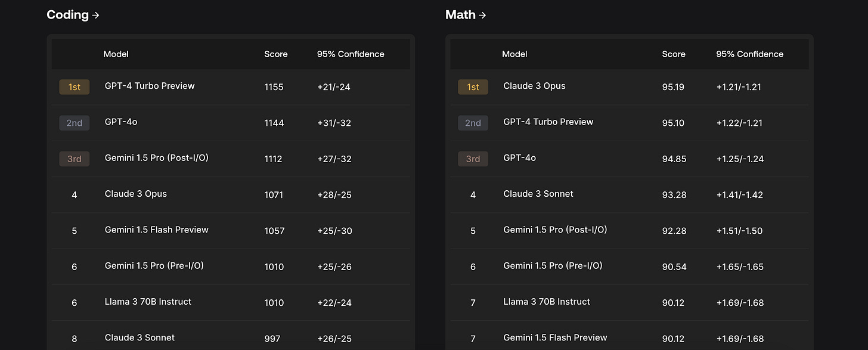868x350 pixels.
Task: Select GPT-4o in the Coding table
Action: (121, 122)
